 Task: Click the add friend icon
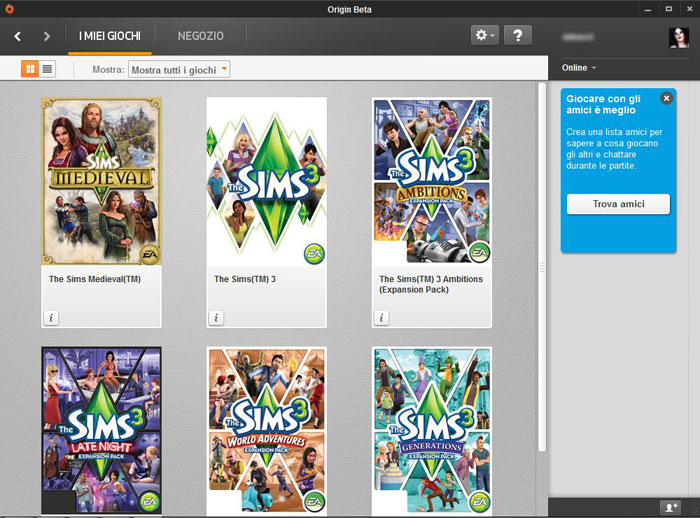(x=672, y=507)
